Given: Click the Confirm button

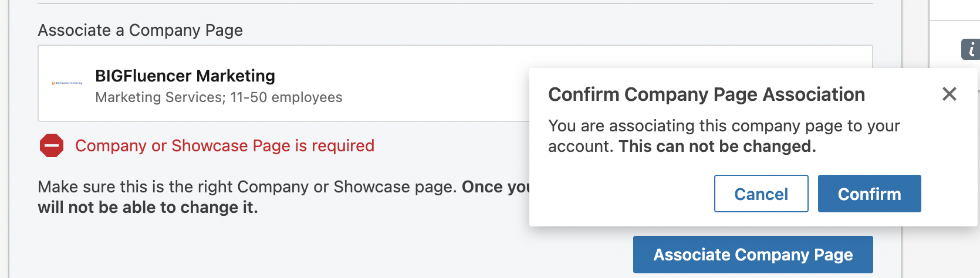Looking at the screenshot, I should 869,194.
